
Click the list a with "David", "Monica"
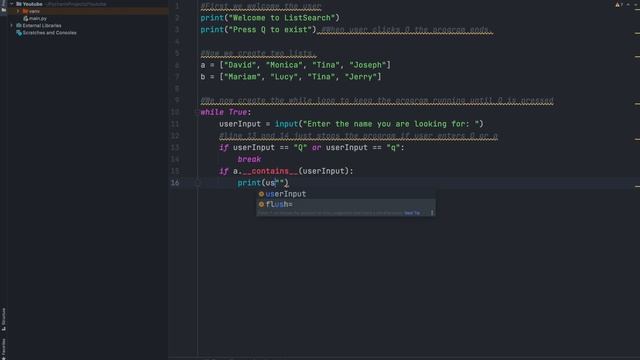pos(296,65)
